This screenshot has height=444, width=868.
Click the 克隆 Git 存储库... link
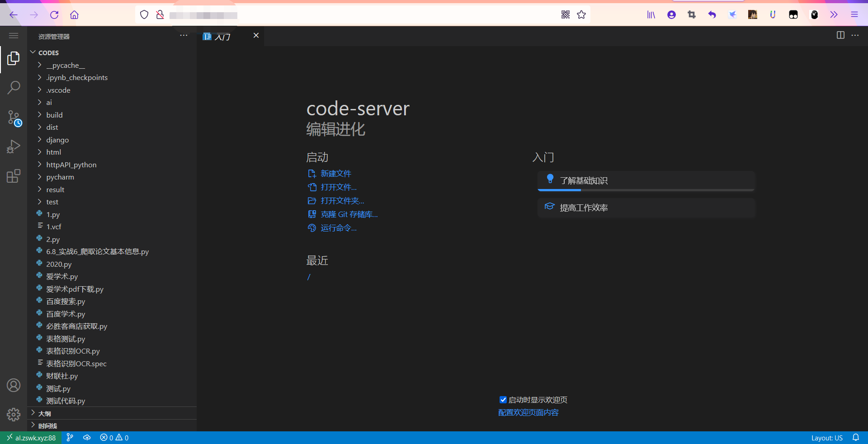pos(349,214)
